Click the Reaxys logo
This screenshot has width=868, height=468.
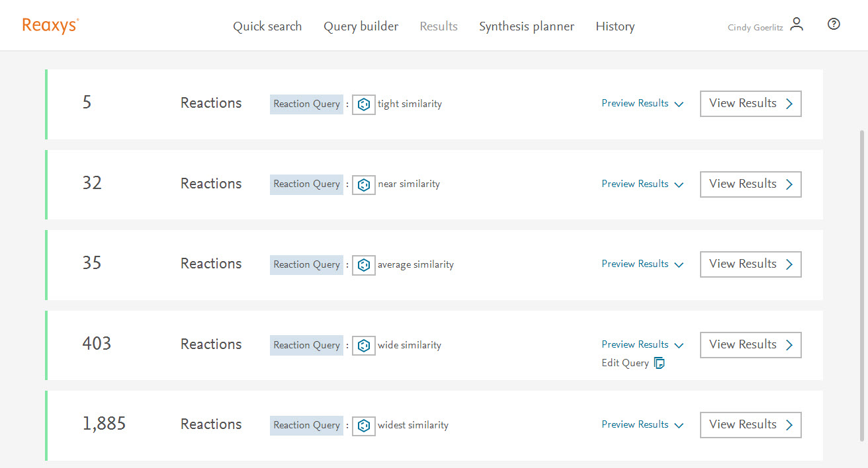click(x=50, y=26)
